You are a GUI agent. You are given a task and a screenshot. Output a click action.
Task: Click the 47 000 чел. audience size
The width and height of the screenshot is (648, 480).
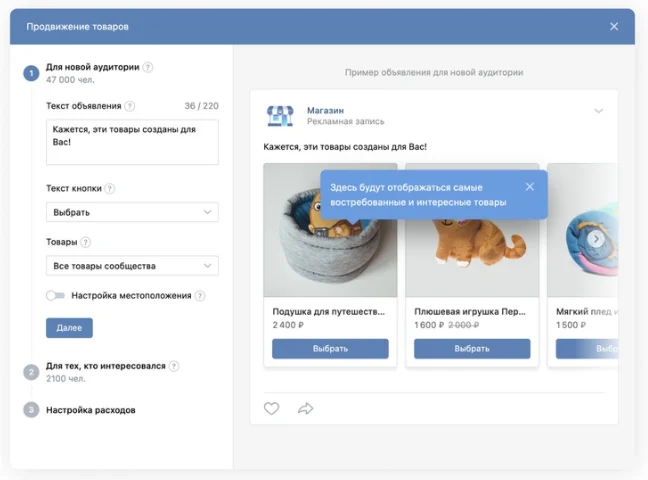(x=70, y=80)
